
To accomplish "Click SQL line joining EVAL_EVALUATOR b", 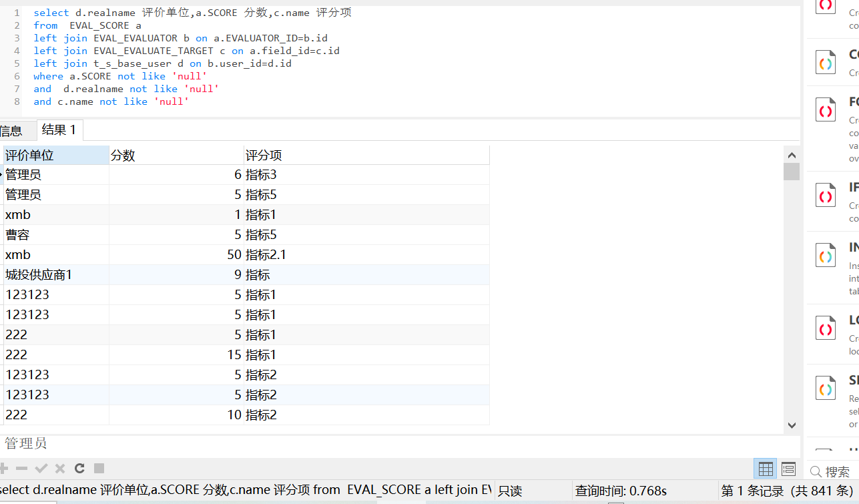I will [181, 38].
